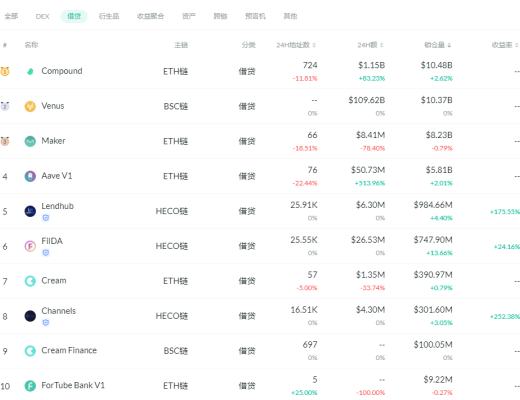Click the FIIDA logo icon
This screenshot has width=520, height=400.
click(30, 246)
